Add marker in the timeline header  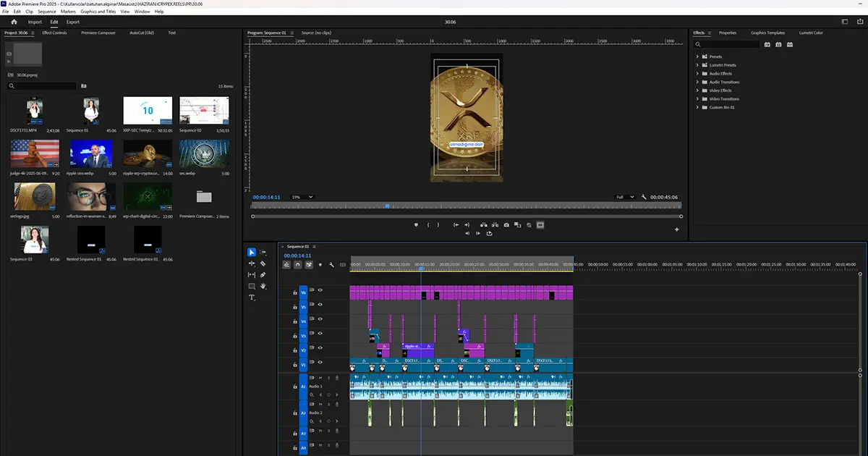point(320,265)
